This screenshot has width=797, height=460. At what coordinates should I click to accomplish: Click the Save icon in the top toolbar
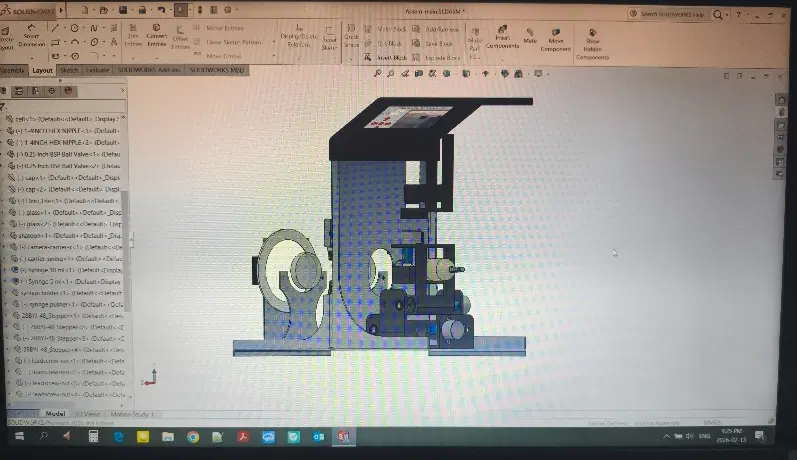(x=123, y=10)
